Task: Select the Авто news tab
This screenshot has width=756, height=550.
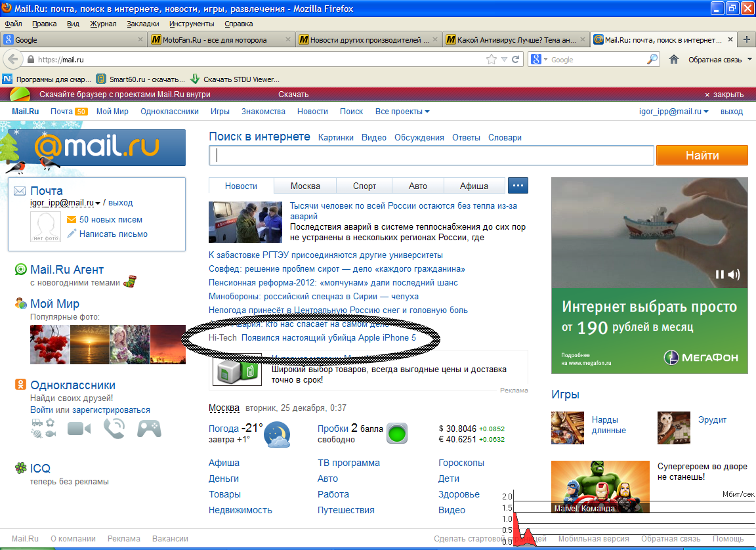Action: (x=418, y=186)
